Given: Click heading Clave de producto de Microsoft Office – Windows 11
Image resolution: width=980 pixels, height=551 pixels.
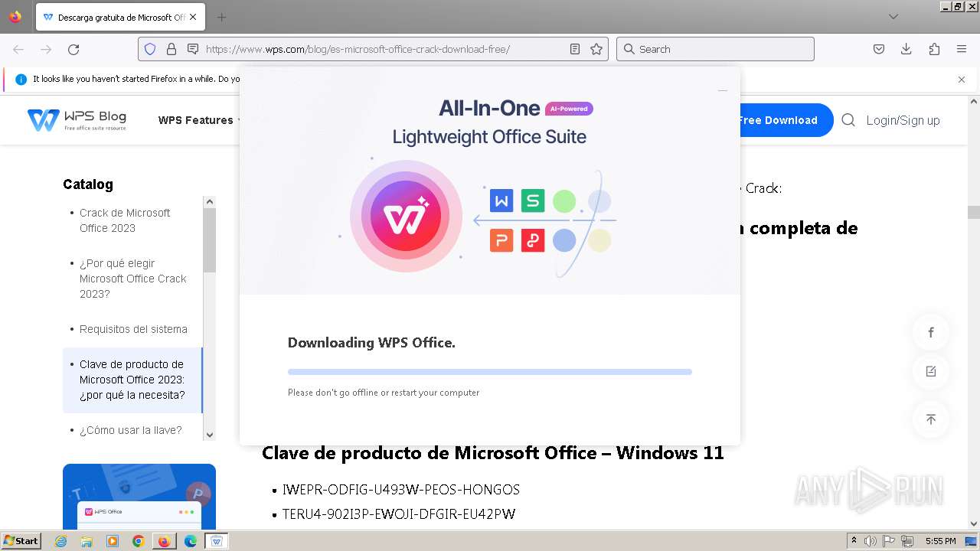Looking at the screenshot, I should (x=493, y=453).
